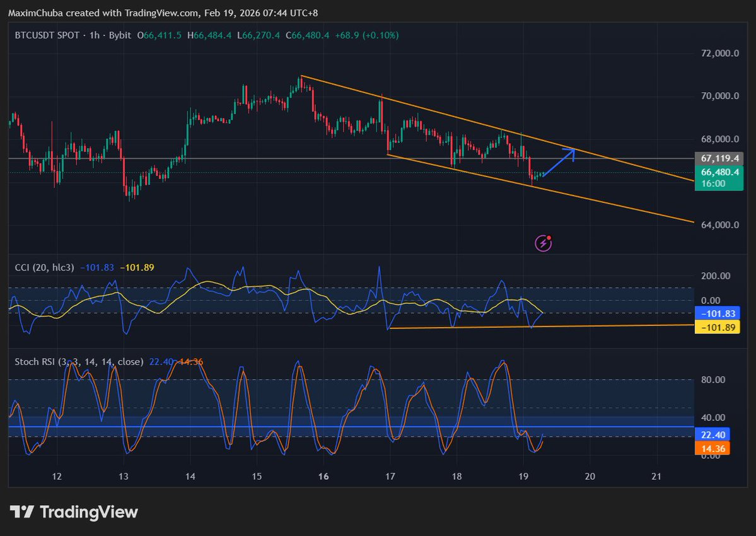Select the yellow CCI legend value −101.89
The height and width of the screenshot is (536, 756).
[137, 267]
